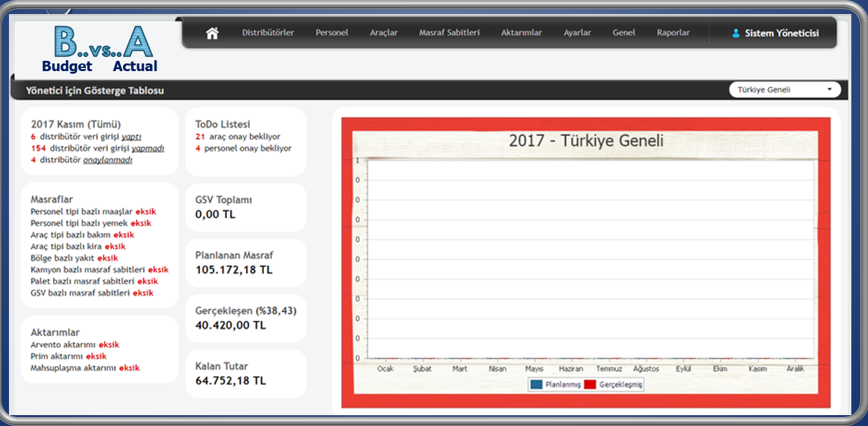Click the B vs A Budget Actual logo
The image size is (868, 426).
tap(100, 50)
